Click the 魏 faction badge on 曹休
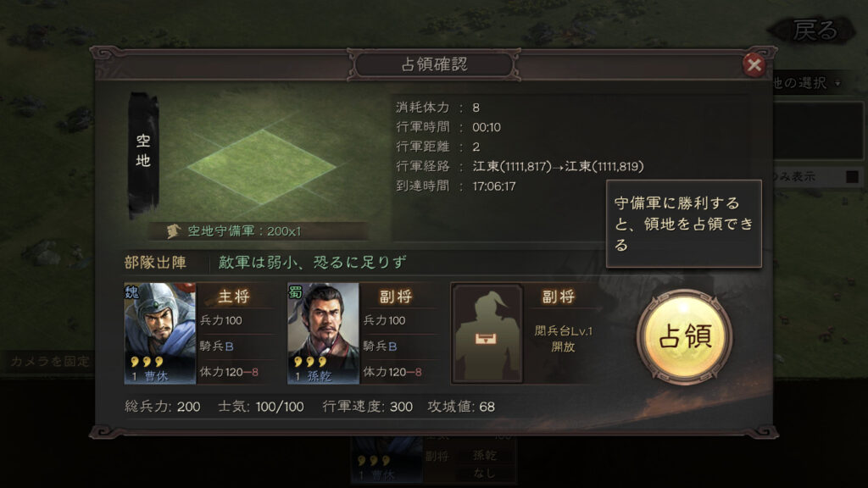Image resolution: width=868 pixels, height=488 pixels. 132,292
